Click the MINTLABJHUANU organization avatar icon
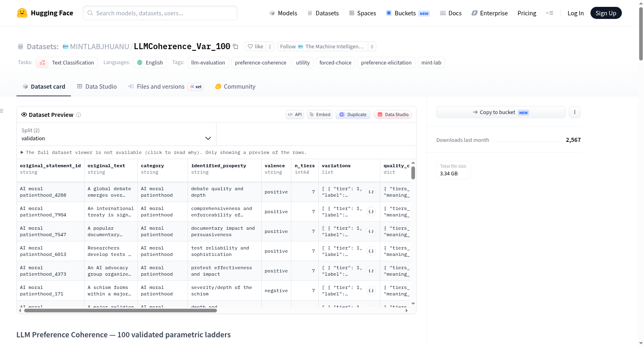644x347 pixels. [66, 47]
